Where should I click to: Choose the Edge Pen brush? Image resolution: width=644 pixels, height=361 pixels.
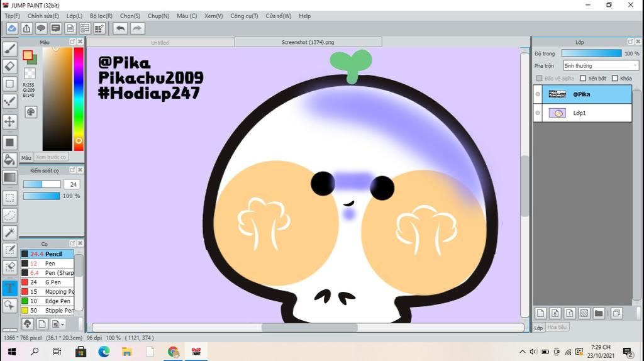pyautogui.click(x=47, y=301)
